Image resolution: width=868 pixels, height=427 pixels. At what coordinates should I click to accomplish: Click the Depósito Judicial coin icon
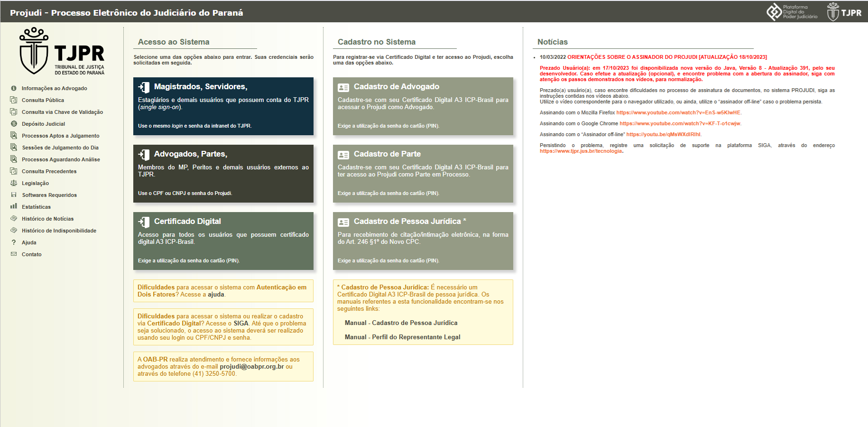[14, 124]
